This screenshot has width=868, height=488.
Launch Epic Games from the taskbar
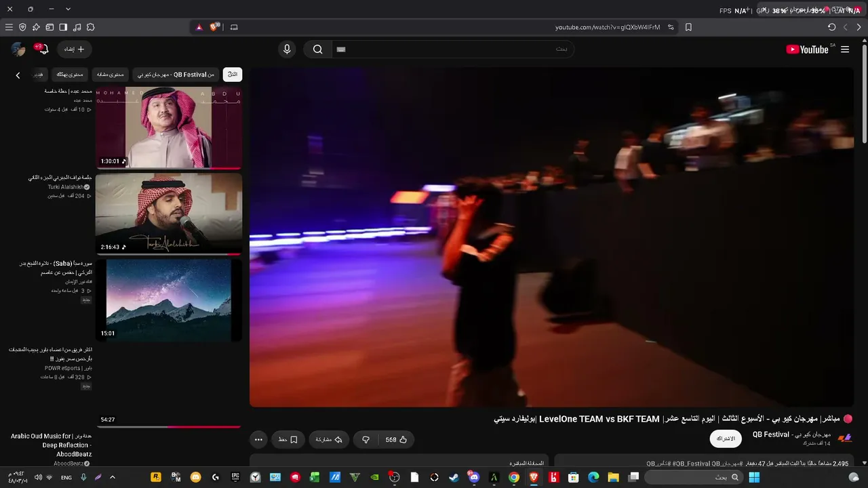[x=235, y=477]
